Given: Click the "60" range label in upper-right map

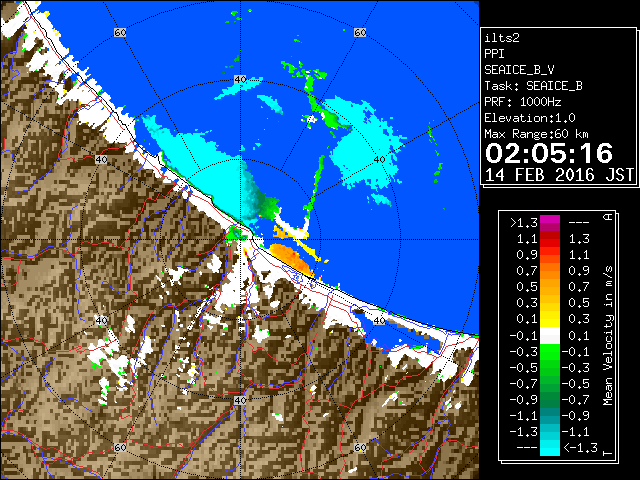Looking at the screenshot, I should [x=360, y=33].
